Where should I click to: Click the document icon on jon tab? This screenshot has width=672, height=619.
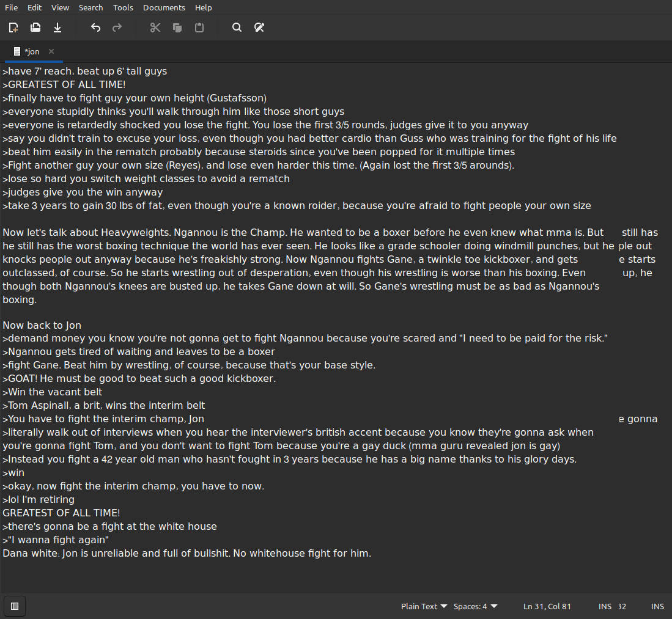point(17,52)
